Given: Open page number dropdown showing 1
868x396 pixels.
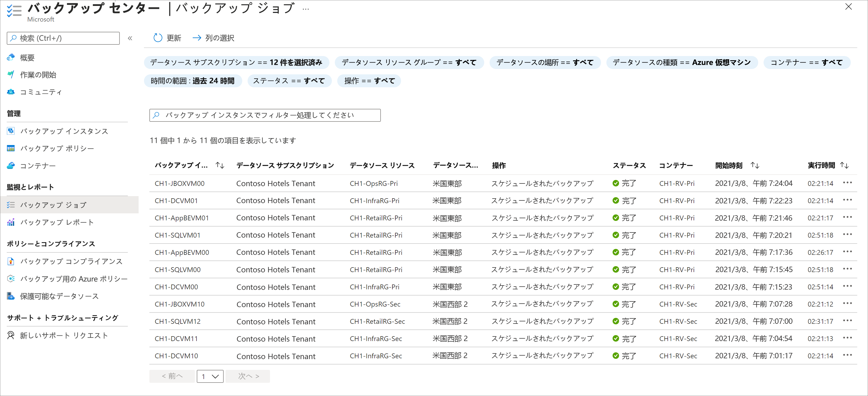Looking at the screenshot, I should coord(210,376).
